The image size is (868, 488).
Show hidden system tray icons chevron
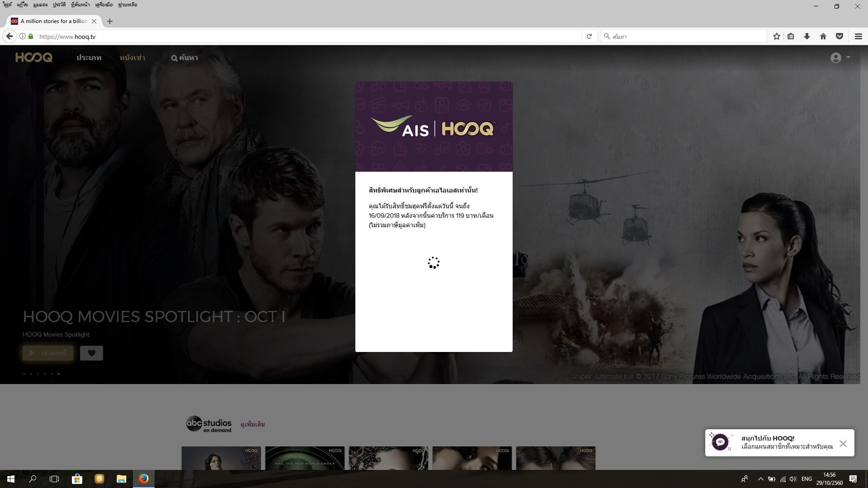coord(760,479)
